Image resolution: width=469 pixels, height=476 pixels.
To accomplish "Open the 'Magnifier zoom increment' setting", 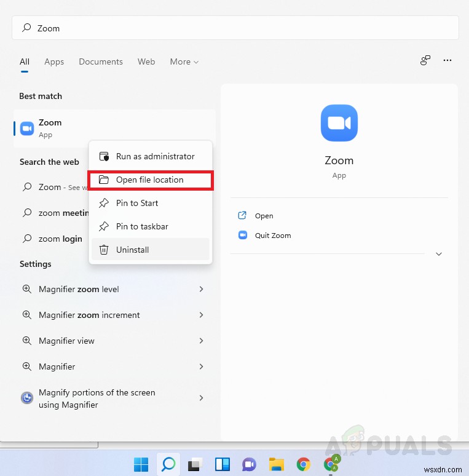I will pos(114,315).
